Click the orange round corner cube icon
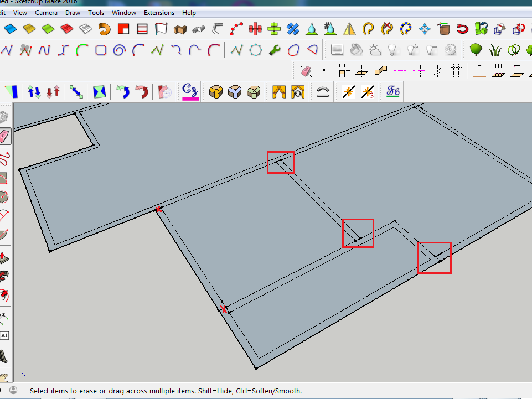Viewport: 532px width, 399px height. point(216,92)
